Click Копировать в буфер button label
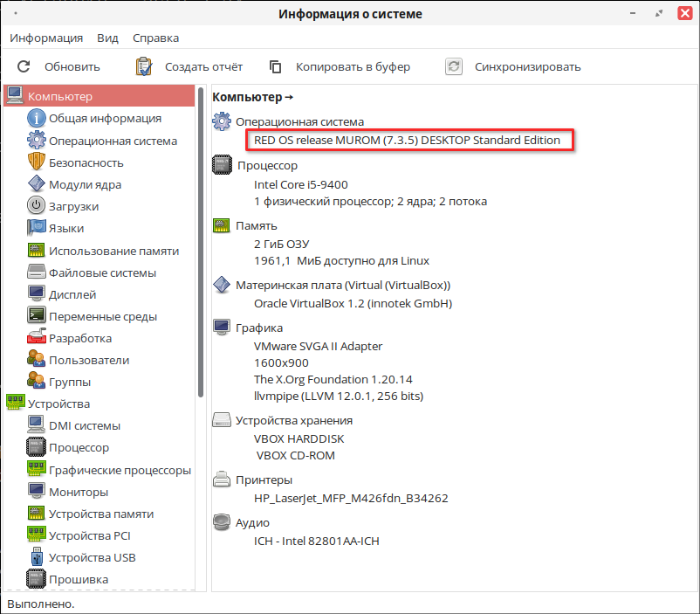The width and height of the screenshot is (700, 614). coord(353,67)
